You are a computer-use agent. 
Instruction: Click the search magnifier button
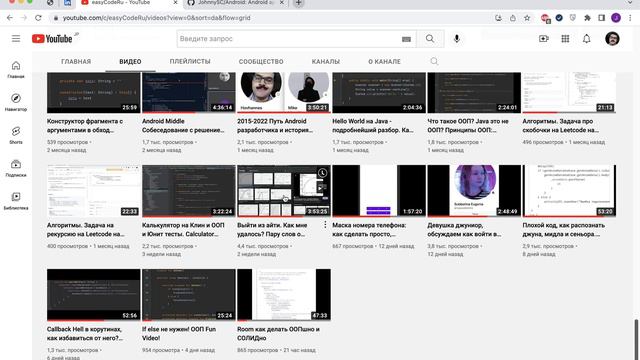pos(430,39)
